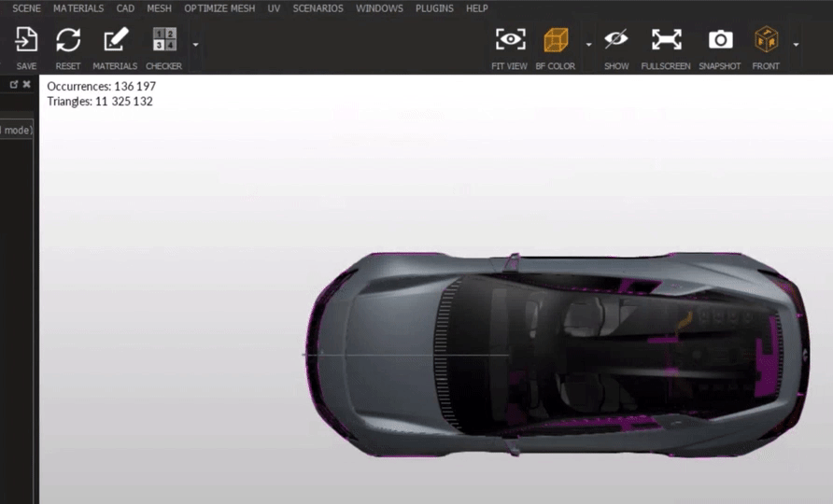Toggle the Show visibility eye icon
This screenshot has width=833, height=504.
(x=616, y=40)
